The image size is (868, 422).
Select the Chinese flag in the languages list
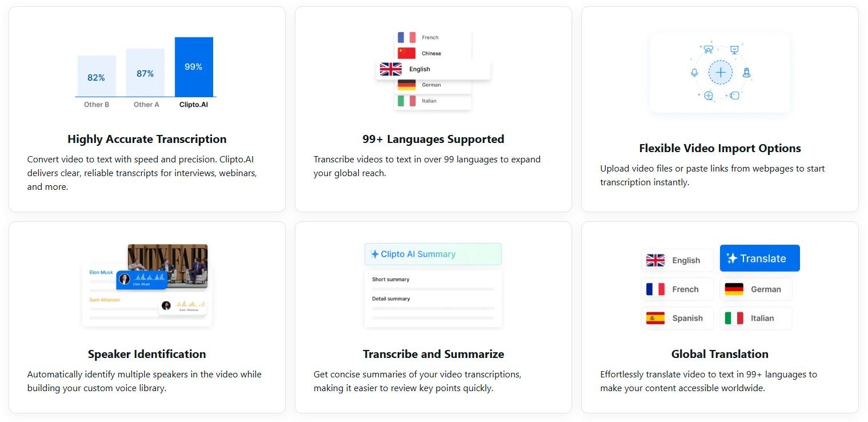406,53
